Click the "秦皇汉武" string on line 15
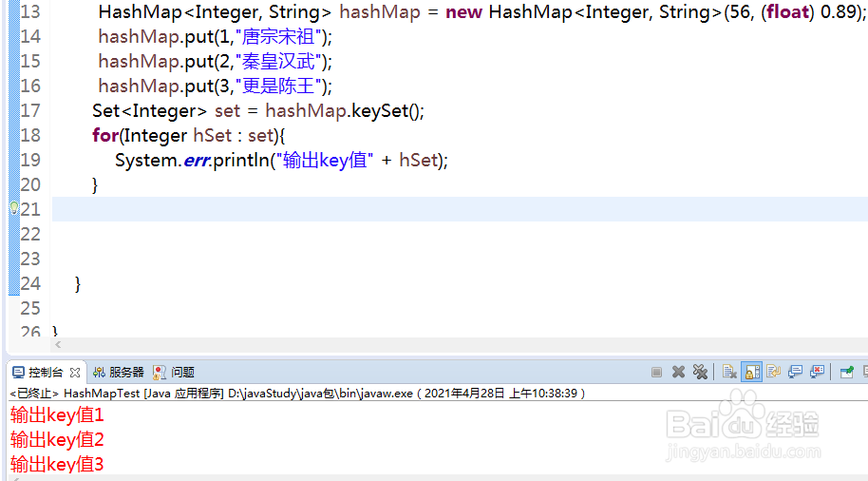This screenshot has width=868, height=481. tap(279, 61)
